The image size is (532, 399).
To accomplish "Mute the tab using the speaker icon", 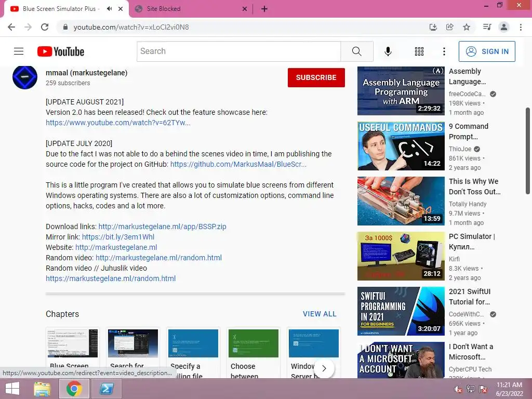I will [x=109, y=9].
